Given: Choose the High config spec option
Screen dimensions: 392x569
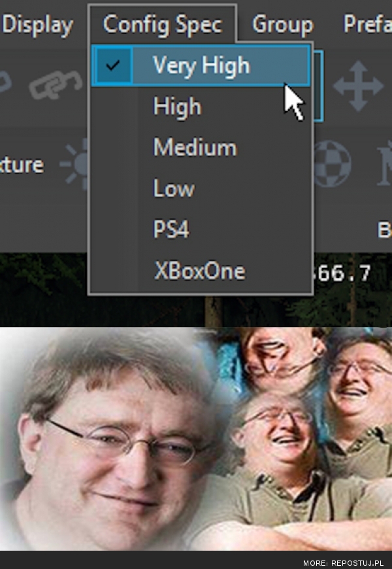Looking at the screenshot, I should pos(177,107).
